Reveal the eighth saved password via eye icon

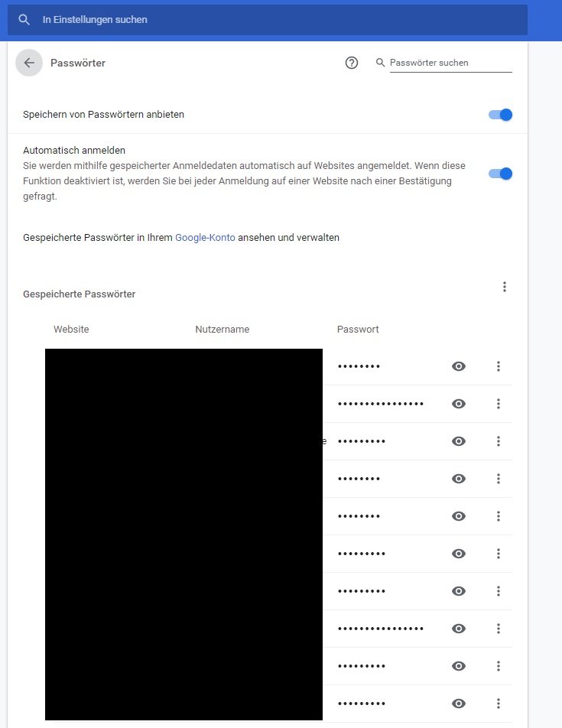click(459, 629)
